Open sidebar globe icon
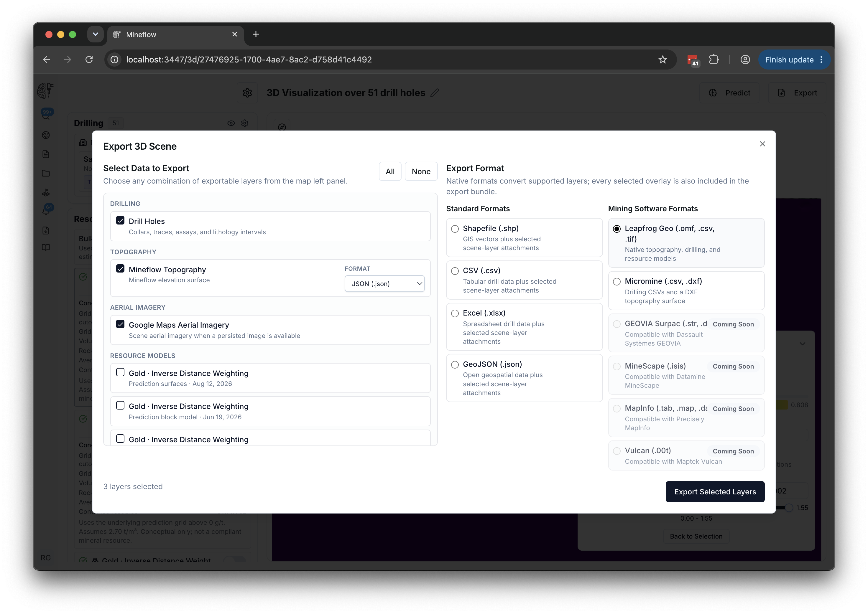The height and width of the screenshot is (614, 868). click(x=46, y=135)
